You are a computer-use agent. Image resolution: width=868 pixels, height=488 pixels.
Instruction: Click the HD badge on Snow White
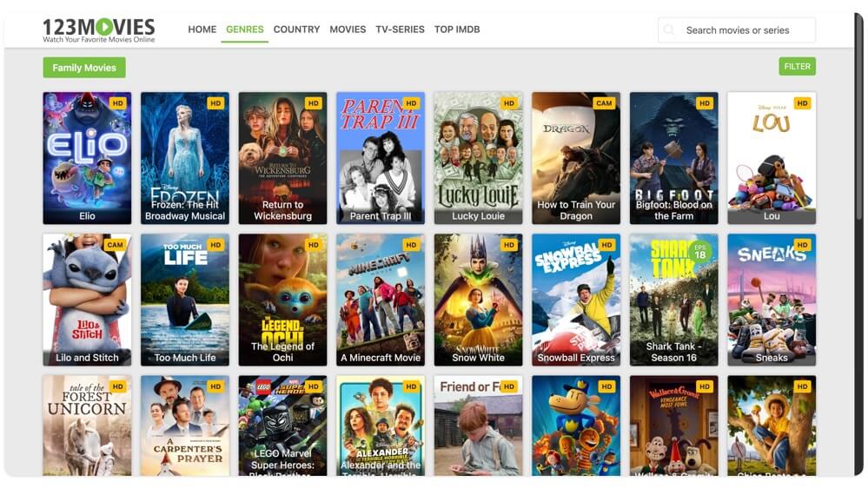(509, 245)
